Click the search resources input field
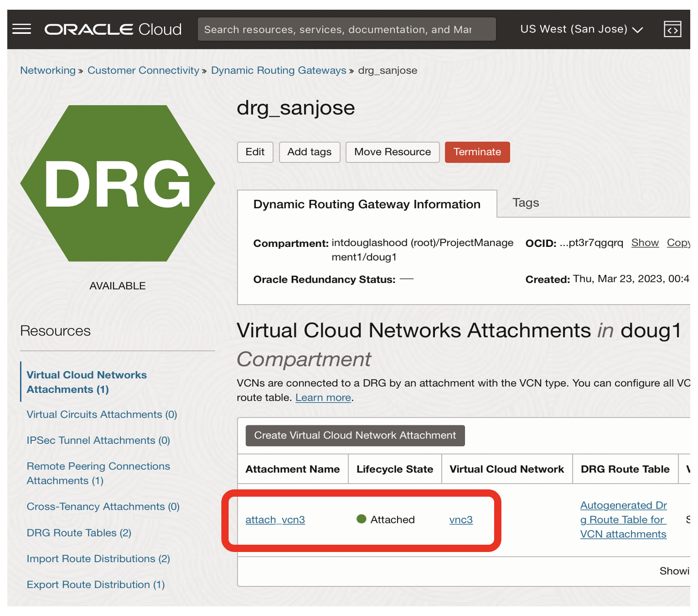 [x=347, y=29]
